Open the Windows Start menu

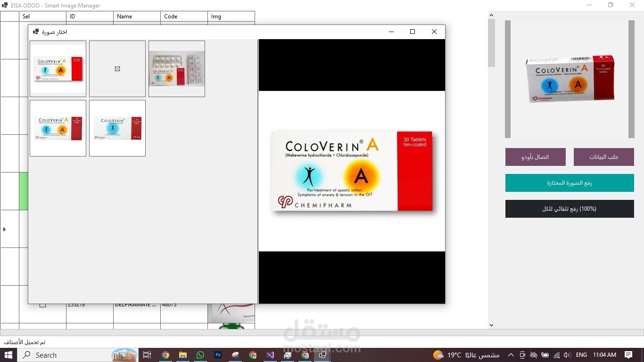(x=8, y=355)
